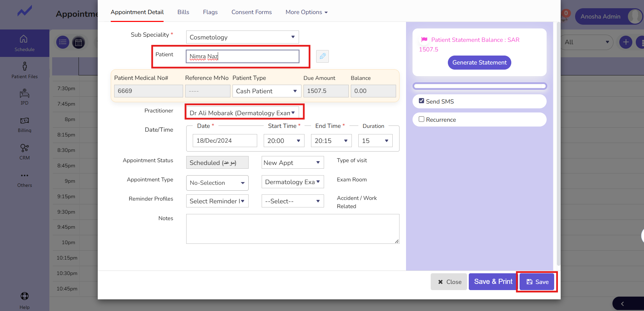Open the Billing module
Viewport: 644px width, 311px height.
[x=24, y=124]
